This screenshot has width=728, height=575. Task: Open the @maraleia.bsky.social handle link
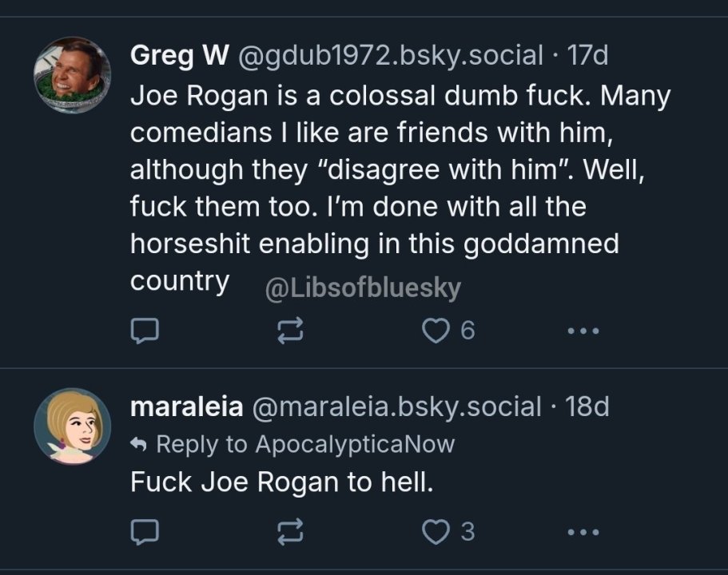397,407
